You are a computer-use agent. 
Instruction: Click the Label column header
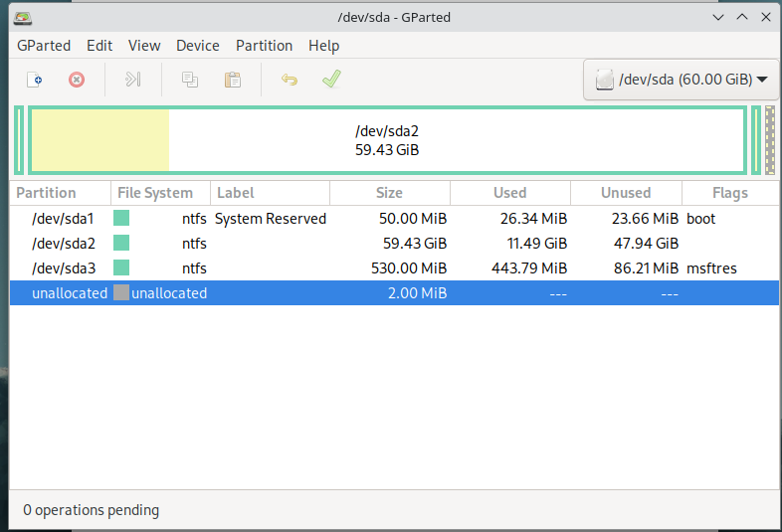271,193
